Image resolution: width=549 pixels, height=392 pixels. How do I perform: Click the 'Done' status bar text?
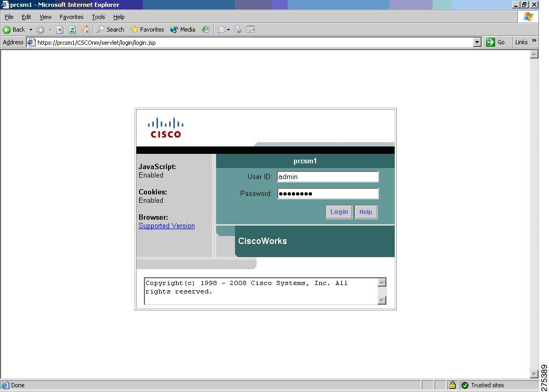[18, 385]
